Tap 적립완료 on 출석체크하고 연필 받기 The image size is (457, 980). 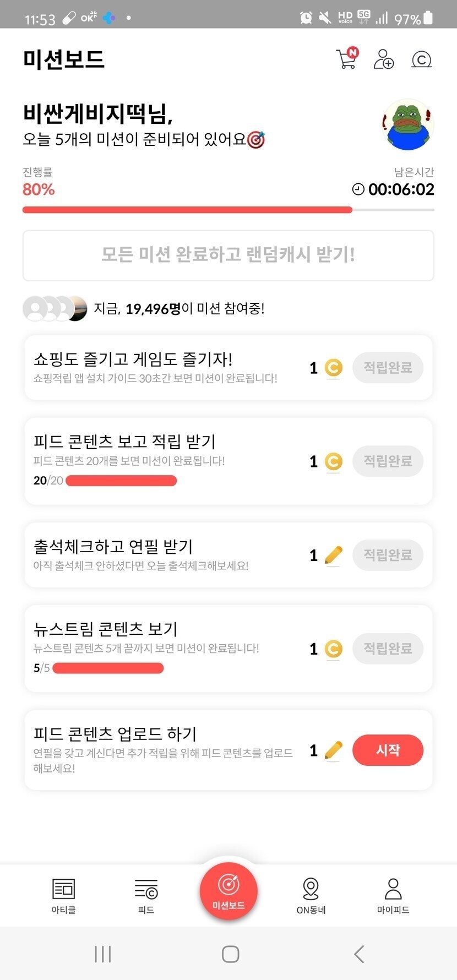[x=388, y=555]
